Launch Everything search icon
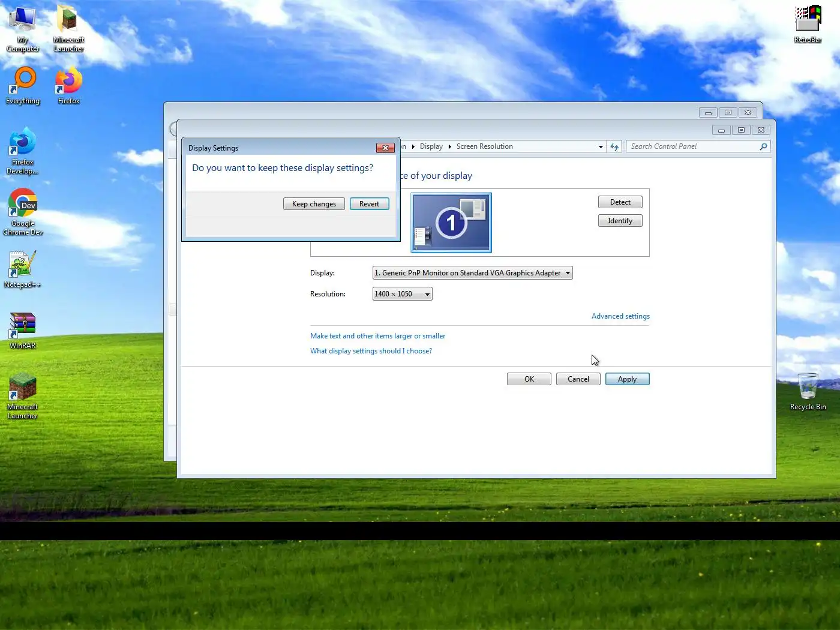840x630 pixels. tap(23, 86)
